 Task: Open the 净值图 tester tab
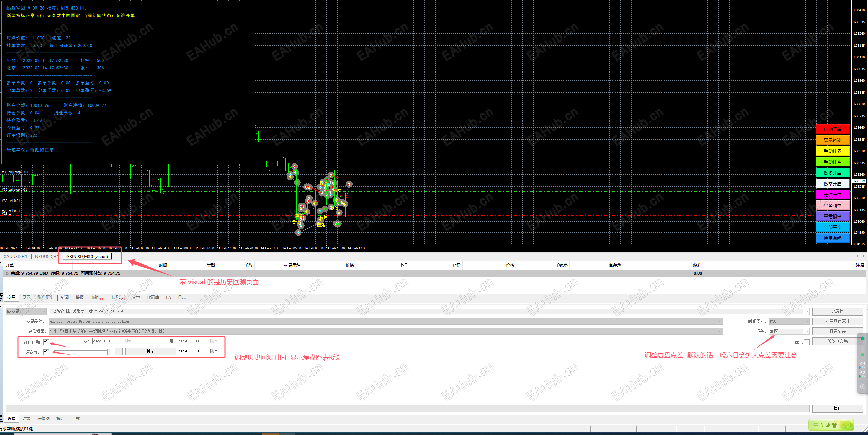(43, 419)
